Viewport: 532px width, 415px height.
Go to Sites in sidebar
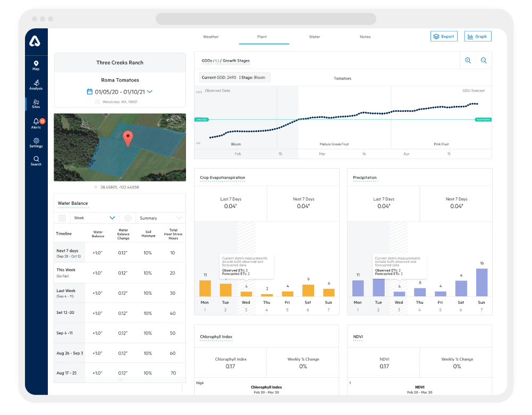point(36,104)
